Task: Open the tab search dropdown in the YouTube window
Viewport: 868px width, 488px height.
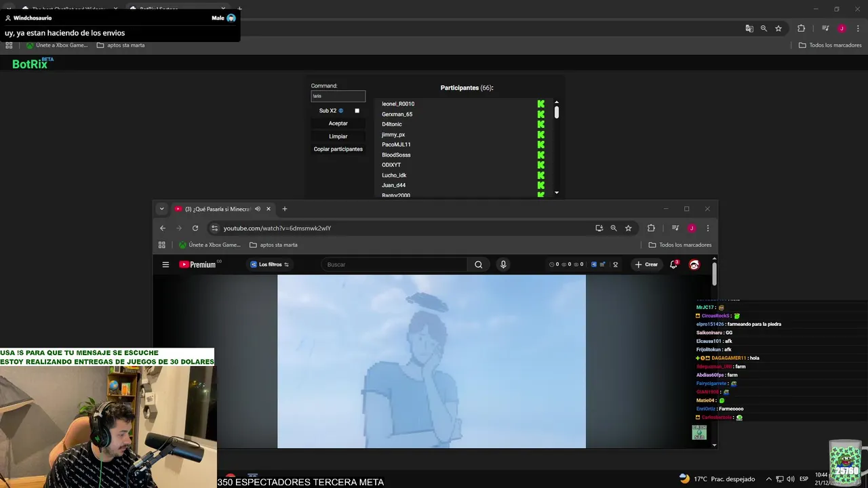Action: click(161, 209)
